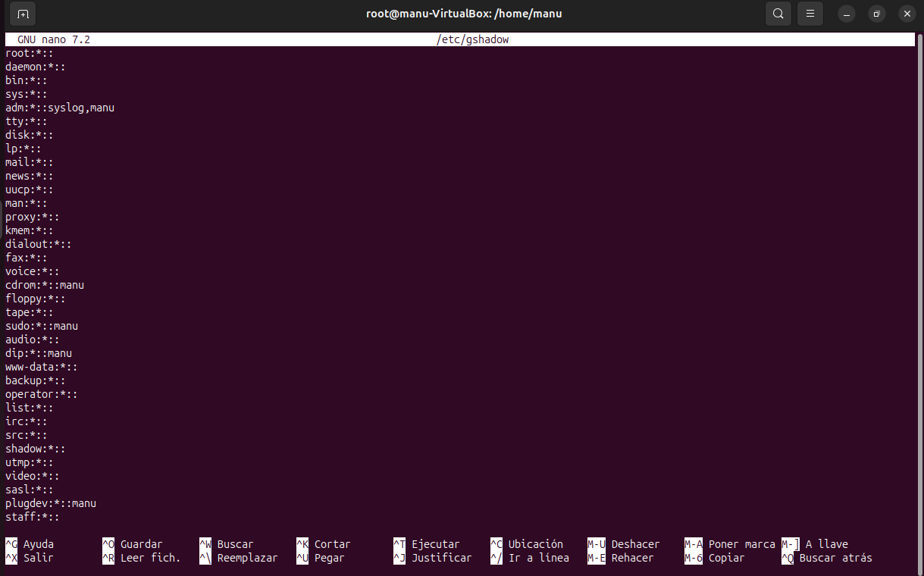Open the terminal hamburger menu
Viewport: 924px width, 576px height.
coord(810,14)
